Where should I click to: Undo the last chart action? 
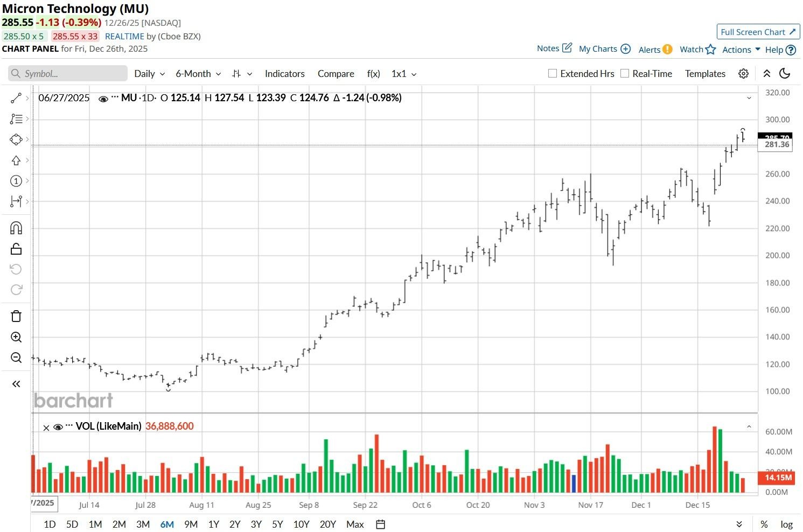(x=16, y=269)
